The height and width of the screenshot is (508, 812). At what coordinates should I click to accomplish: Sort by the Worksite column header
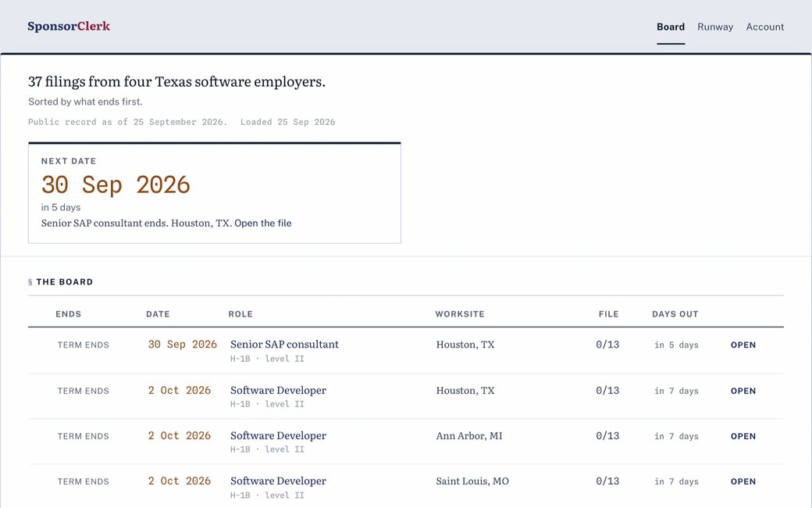[x=460, y=314]
